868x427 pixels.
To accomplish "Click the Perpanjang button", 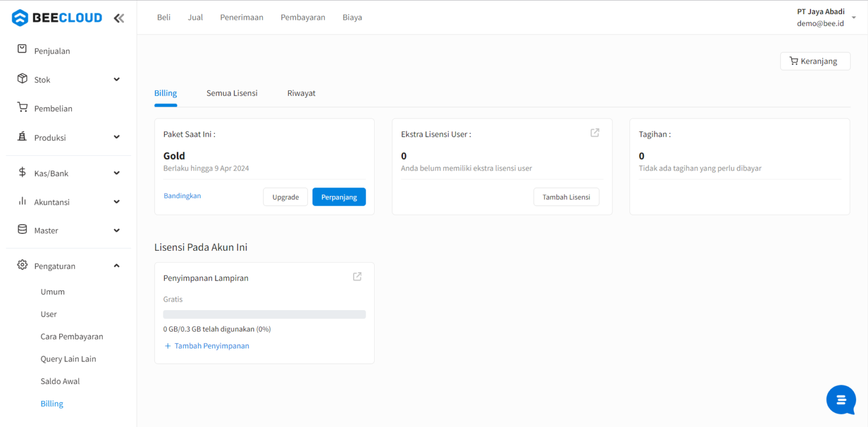I will point(338,197).
